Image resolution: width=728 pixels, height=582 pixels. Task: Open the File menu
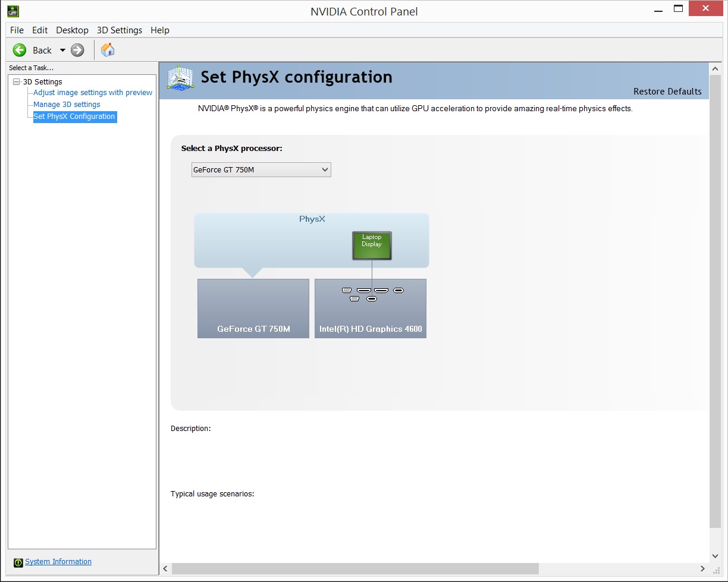(17, 30)
